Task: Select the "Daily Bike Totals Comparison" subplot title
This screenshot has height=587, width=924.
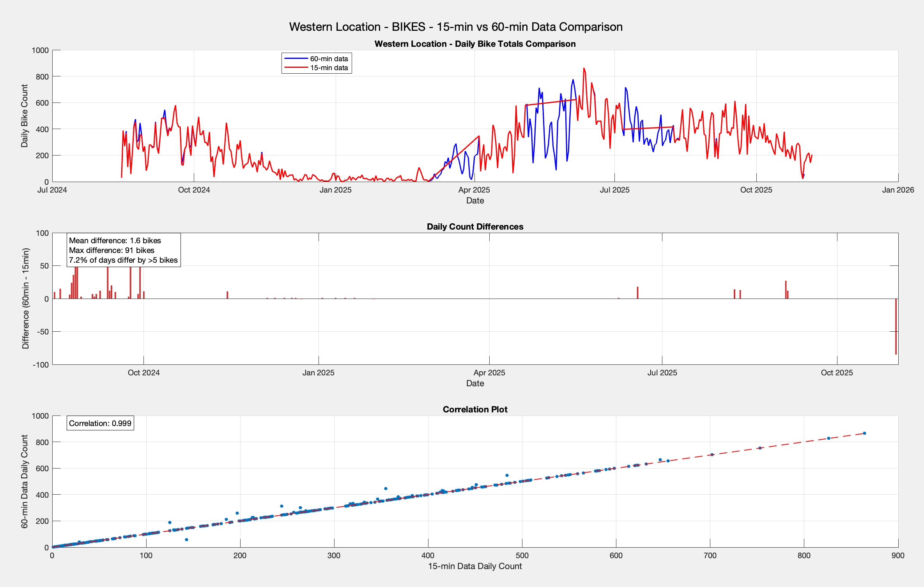Action: point(475,44)
